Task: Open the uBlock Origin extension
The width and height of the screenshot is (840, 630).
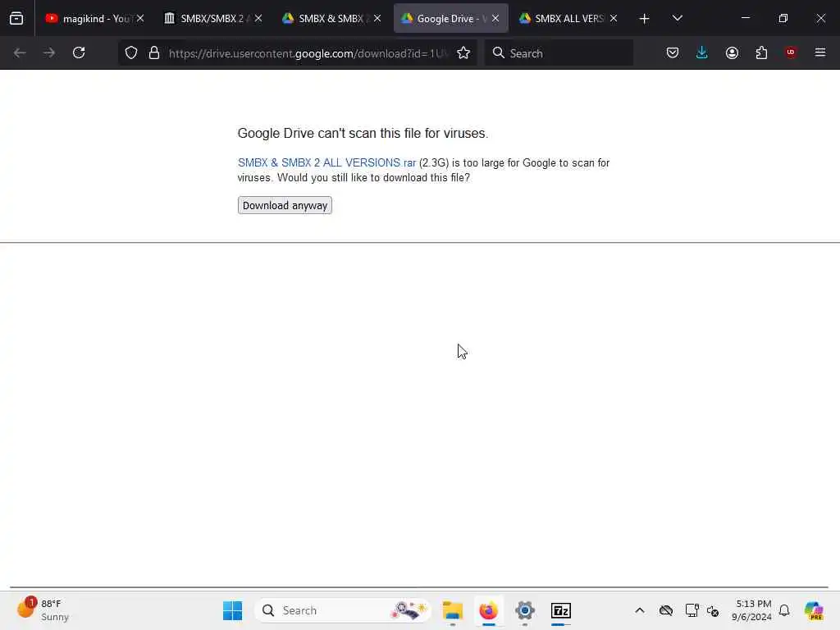Action: [791, 52]
